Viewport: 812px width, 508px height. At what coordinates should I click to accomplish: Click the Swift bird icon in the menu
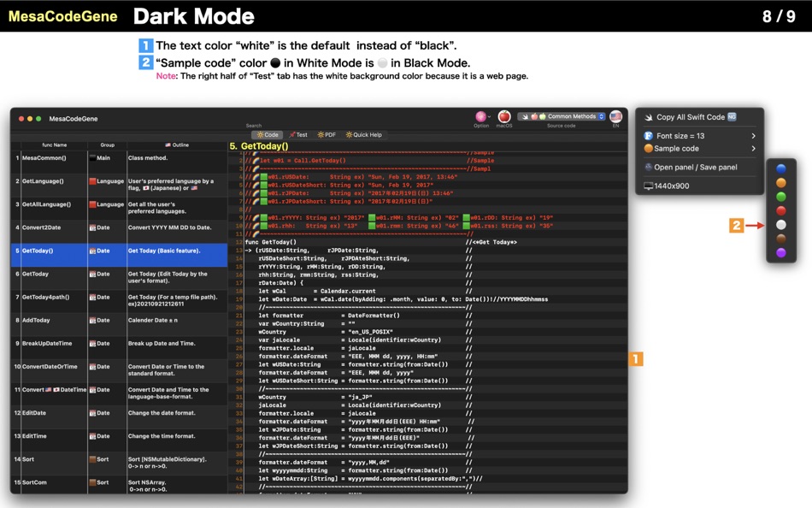click(649, 117)
